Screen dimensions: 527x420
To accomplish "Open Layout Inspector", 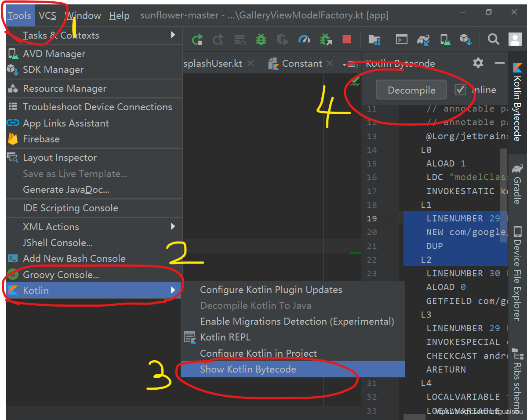I will tap(94, 158).
